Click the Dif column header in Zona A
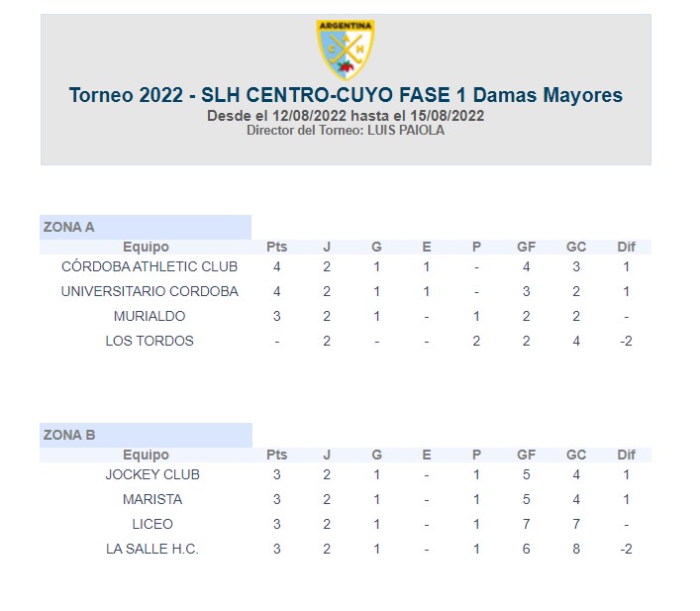Screen dimensions: 700x611 627,247
